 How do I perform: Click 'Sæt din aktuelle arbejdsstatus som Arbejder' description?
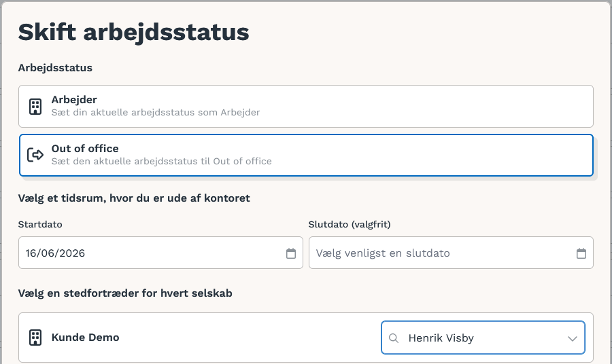[x=156, y=112]
